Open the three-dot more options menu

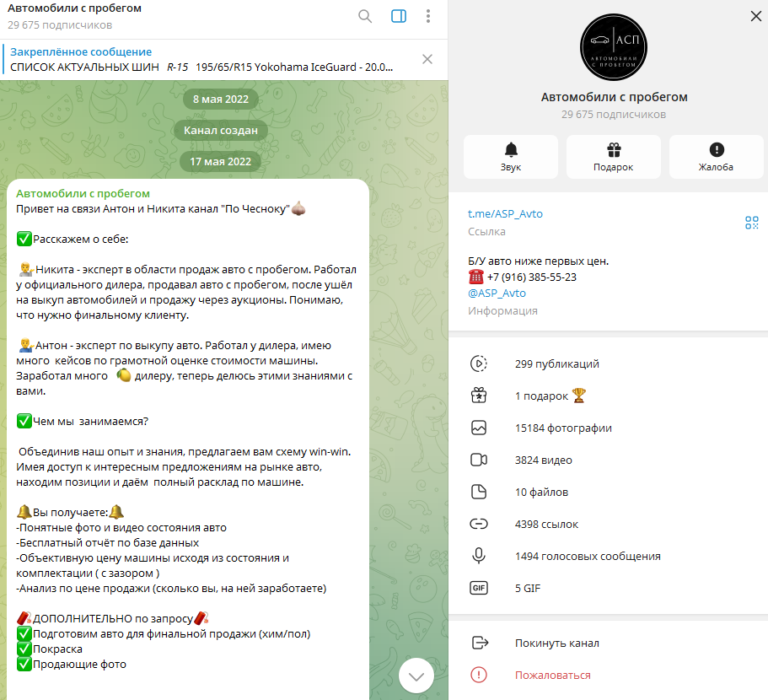coord(428,16)
